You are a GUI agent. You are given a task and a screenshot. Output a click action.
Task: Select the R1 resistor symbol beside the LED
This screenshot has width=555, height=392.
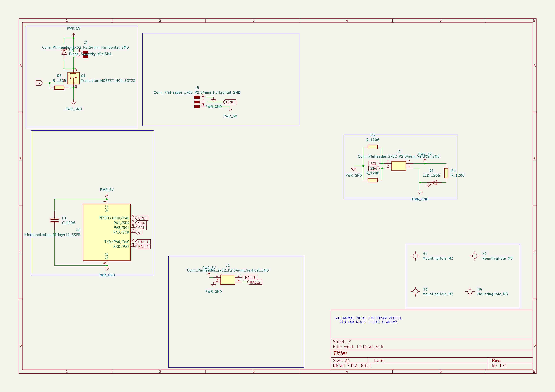click(446, 173)
